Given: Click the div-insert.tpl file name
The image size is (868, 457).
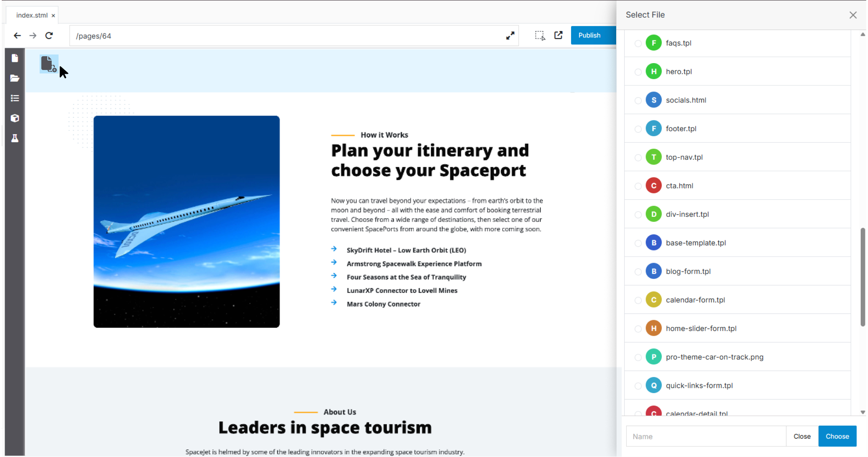Looking at the screenshot, I should pyautogui.click(x=687, y=214).
